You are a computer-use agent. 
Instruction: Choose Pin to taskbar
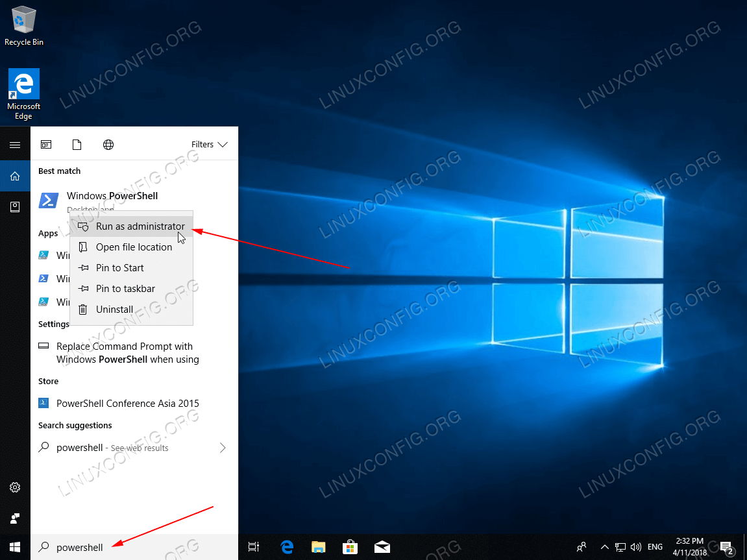pos(132,289)
